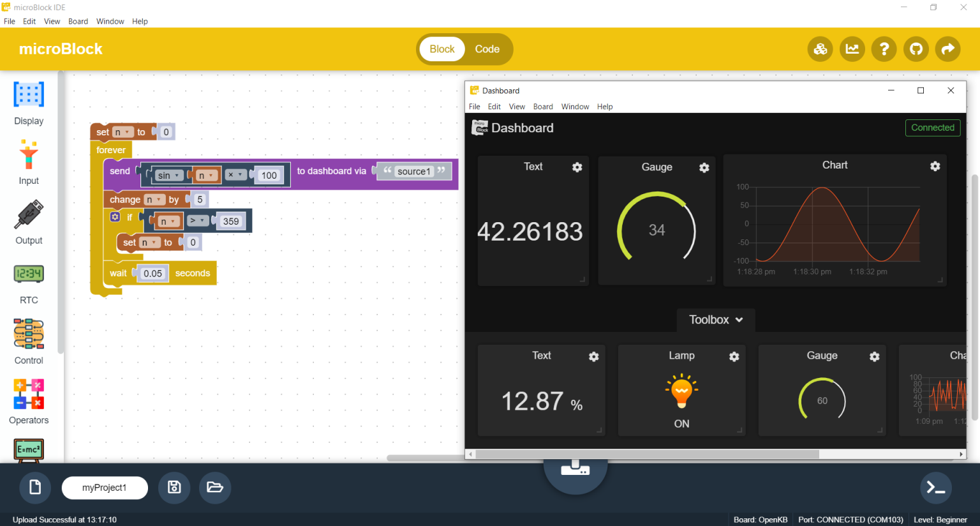Open the Output block category
The height and width of the screenshot is (526, 980).
[x=29, y=222]
